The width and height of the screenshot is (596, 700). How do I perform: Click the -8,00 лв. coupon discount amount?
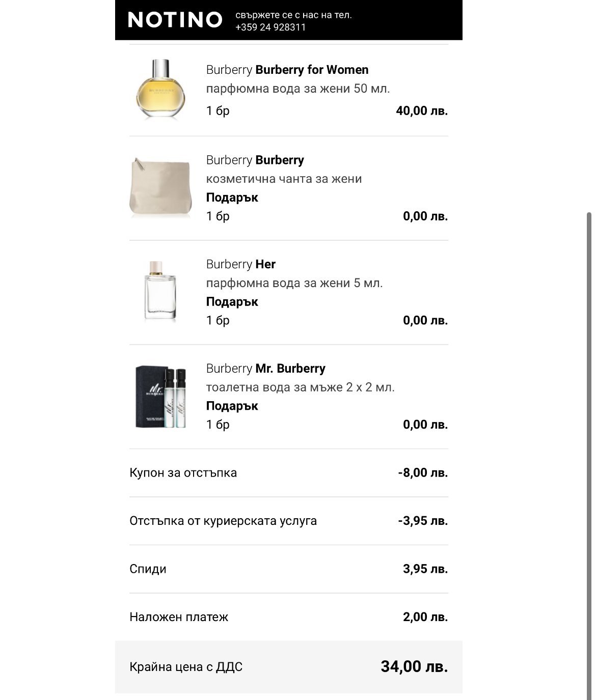pyautogui.click(x=423, y=473)
